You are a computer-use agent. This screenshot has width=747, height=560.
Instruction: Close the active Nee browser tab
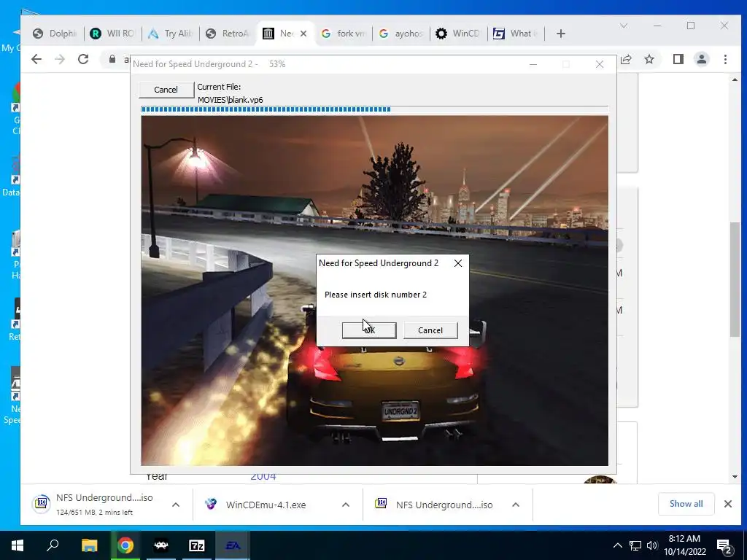303,34
